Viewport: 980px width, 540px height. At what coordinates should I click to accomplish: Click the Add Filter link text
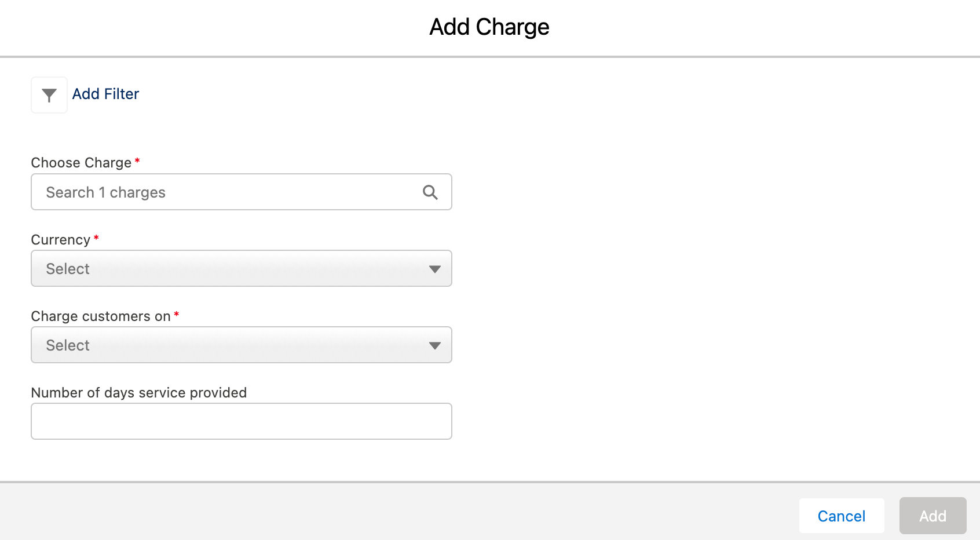105,94
